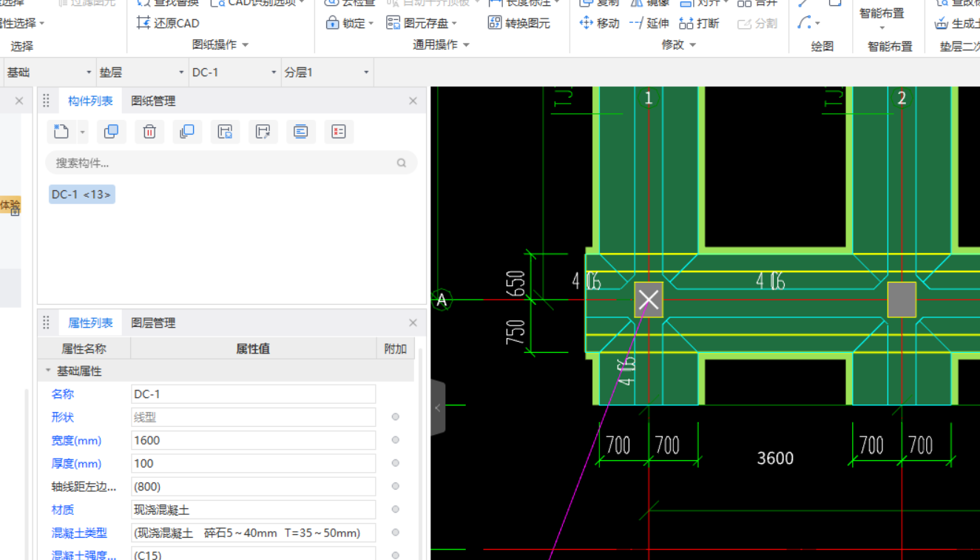
Task: Toggle the attach circle for 宽度(mm) row
Action: [396, 440]
